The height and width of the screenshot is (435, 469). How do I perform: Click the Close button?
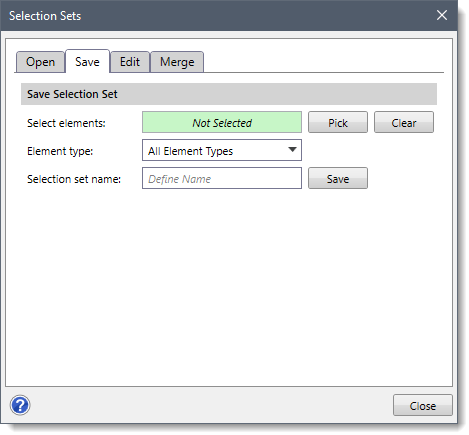(x=423, y=405)
